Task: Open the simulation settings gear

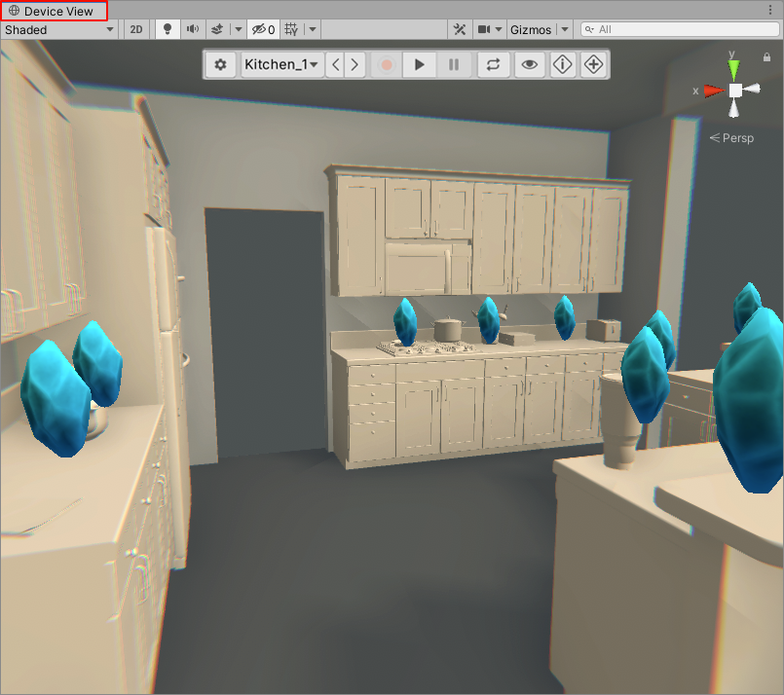Action: point(221,64)
